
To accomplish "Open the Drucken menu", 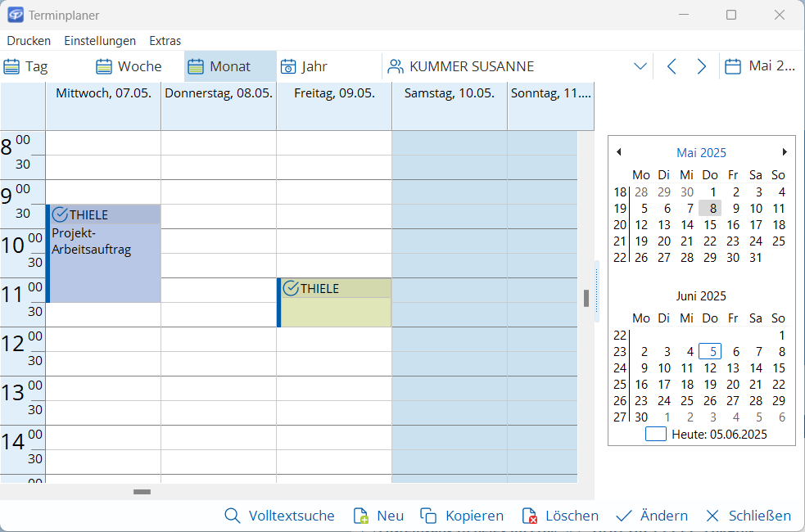I will pyautogui.click(x=29, y=41).
